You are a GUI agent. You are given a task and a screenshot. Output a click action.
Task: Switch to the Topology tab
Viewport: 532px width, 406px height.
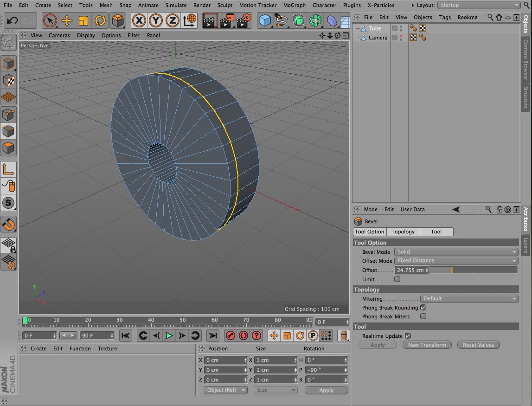pyautogui.click(x=403, y=232)
